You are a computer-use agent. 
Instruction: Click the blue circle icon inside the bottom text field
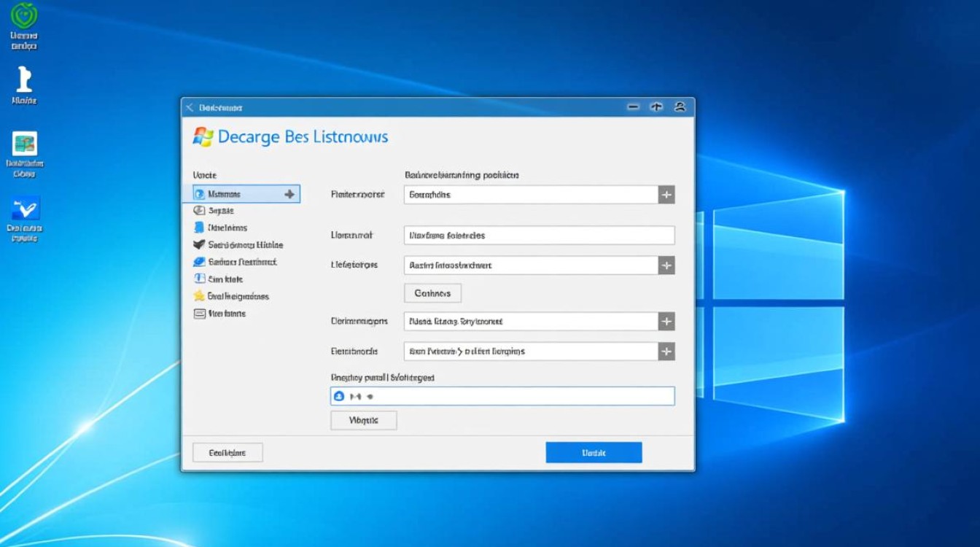338,396
